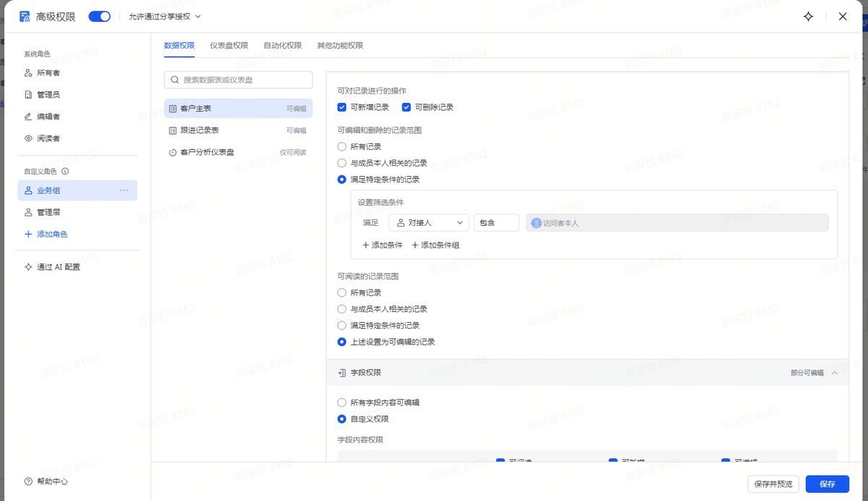Click the blue 保存 button
868x501 pixels.
point(827,484)
